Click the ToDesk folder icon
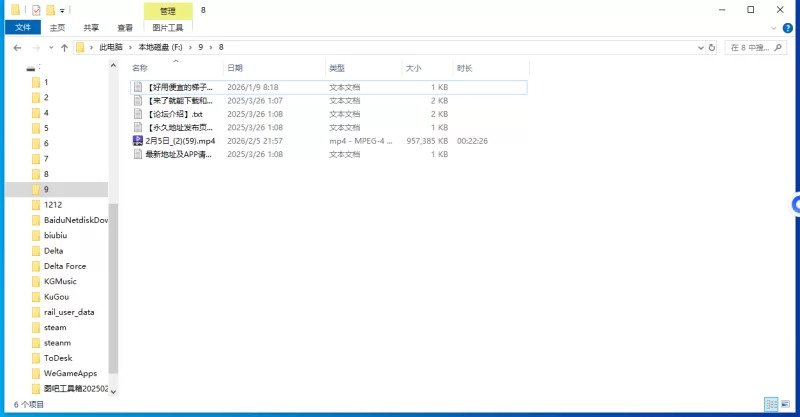Image resolution: width=800 pixels, height=417 pixels. click(x=36, y=358)
